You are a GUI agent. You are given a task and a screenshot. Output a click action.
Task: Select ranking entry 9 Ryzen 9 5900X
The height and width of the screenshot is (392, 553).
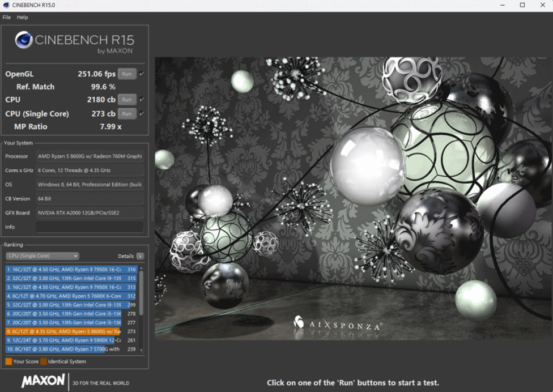tap(71, 340)
